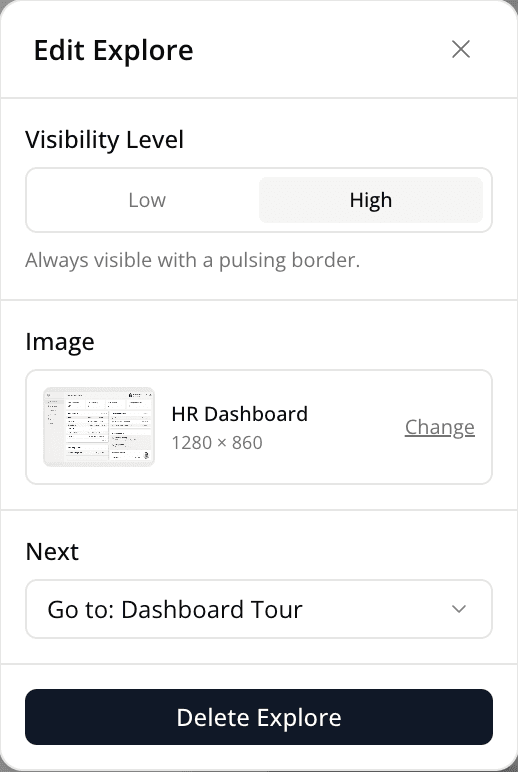
Task: Select the HR Dashboard image name
Action: 240,414
